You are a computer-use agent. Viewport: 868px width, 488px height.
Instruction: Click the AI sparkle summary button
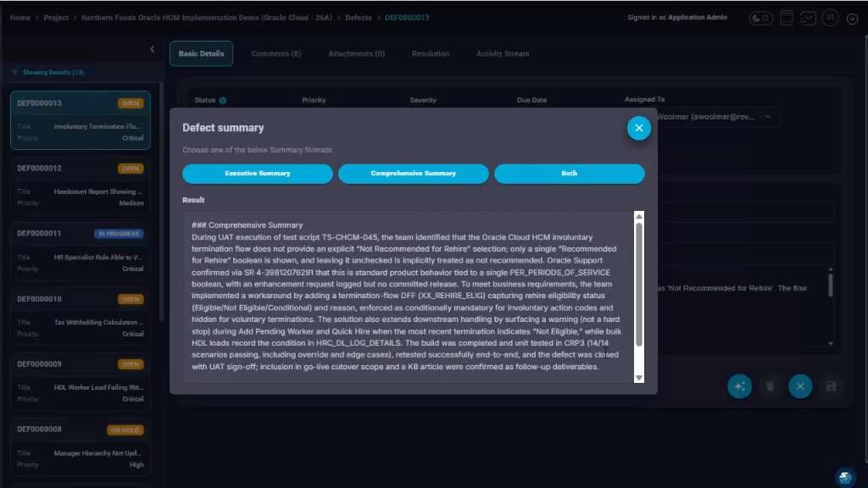click(739, 386)
